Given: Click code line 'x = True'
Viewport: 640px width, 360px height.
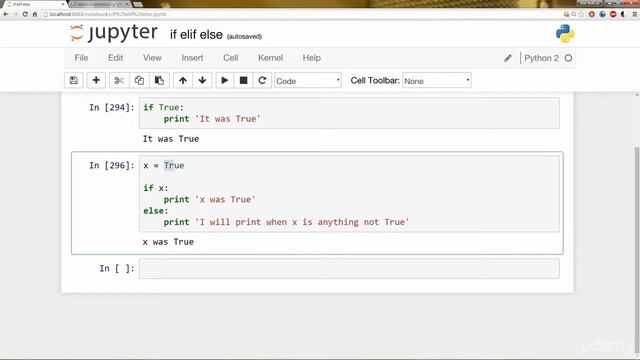Looking at the screenshot, I should pos(164,166).
